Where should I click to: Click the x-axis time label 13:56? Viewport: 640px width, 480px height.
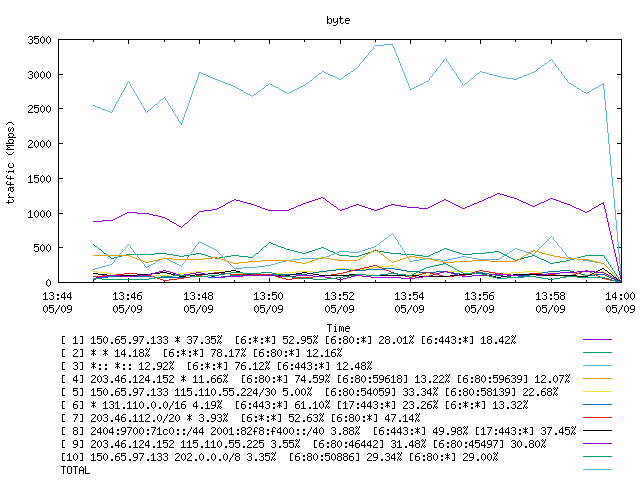coord(479,296)
